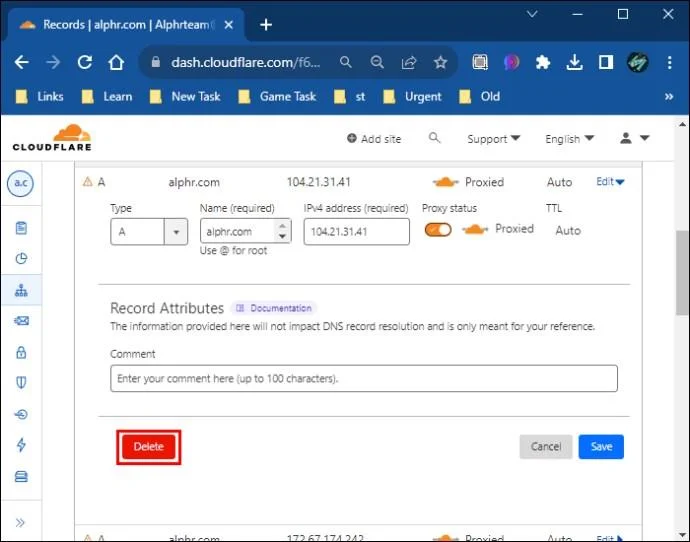Open the Record Attributes Documentation link

(274, 308)
